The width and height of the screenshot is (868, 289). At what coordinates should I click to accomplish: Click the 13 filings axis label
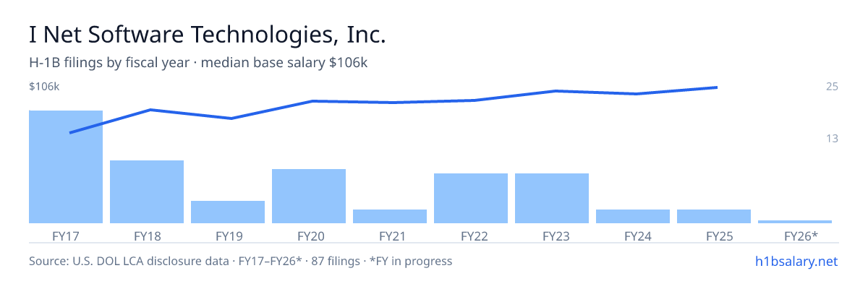pos(832,138)
